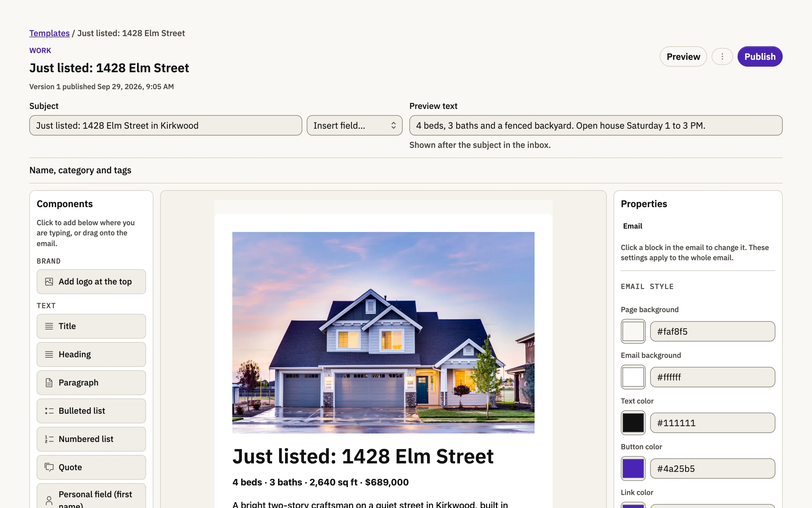The image size is (812, 508).
Task: Click the lines icon beside Heading
Action: click(x=49, y=354)
